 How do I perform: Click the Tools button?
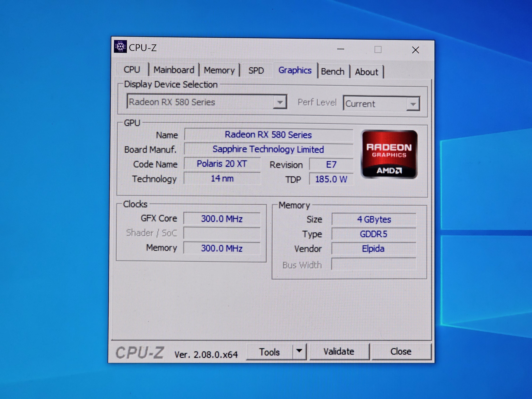269,352
